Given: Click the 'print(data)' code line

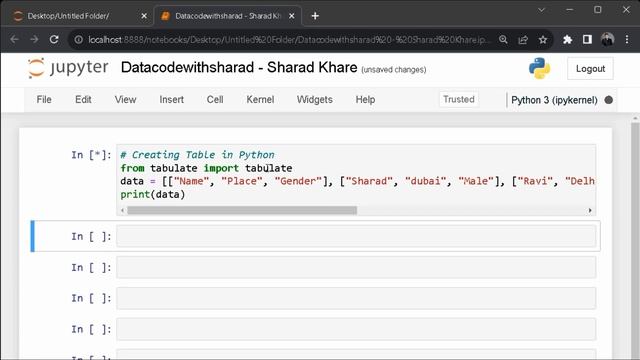Looking at the screenshot, I should click(153, 195).
